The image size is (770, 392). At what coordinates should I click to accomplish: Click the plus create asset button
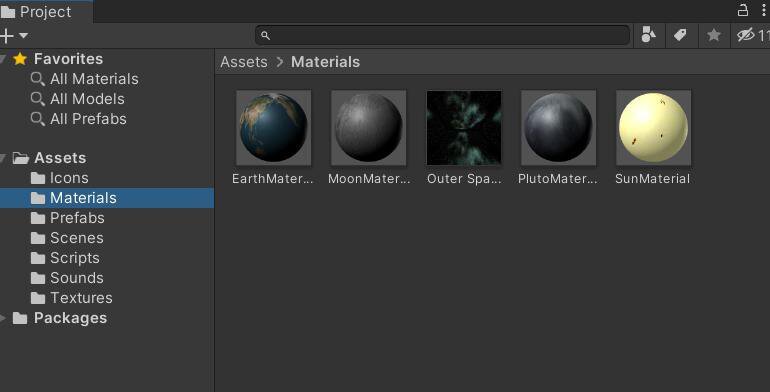tap(6, 36)
